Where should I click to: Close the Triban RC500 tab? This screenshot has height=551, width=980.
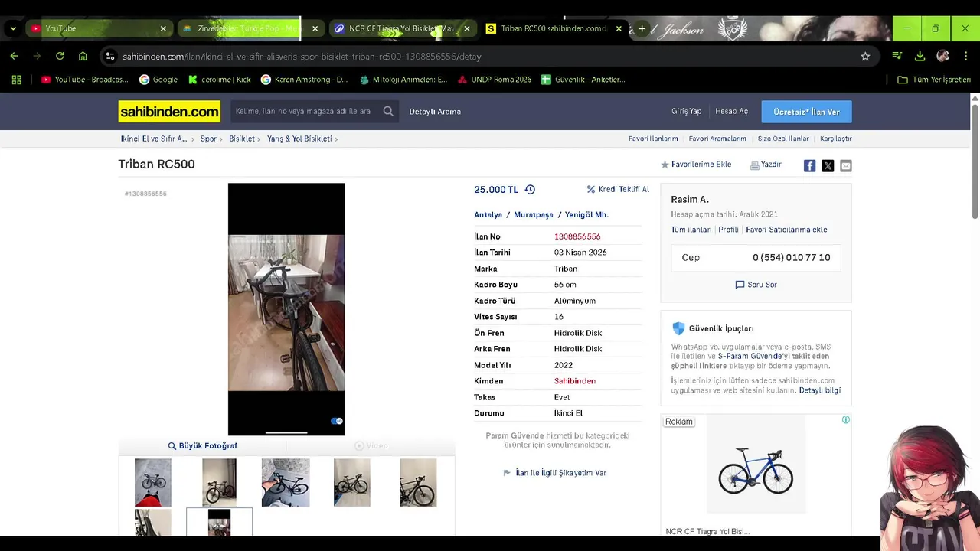click(x=619, y=28)
